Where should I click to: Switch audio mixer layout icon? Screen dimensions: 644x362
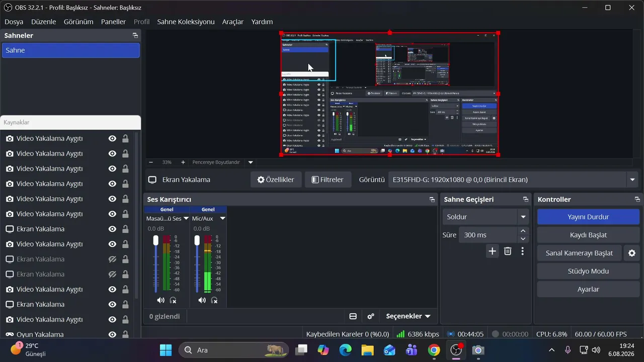pyautogui.click(x=353, y=316)
